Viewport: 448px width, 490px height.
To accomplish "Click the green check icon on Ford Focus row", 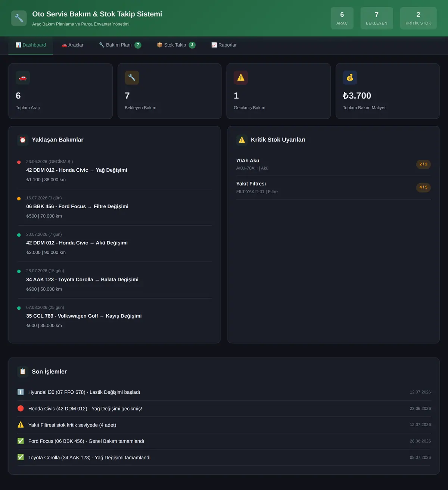I will point(21,441).
